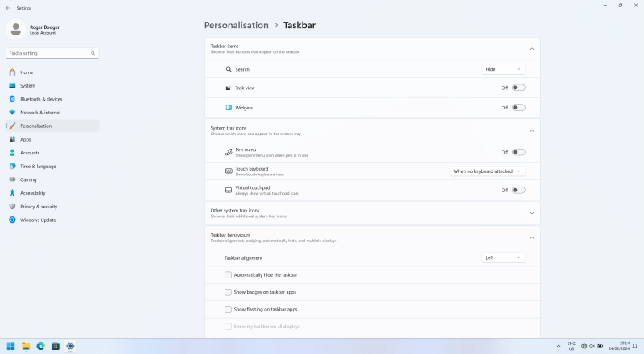Click the Pen menu row icon
This screenshot has height=354, width=644.
[x=229, y=152]
